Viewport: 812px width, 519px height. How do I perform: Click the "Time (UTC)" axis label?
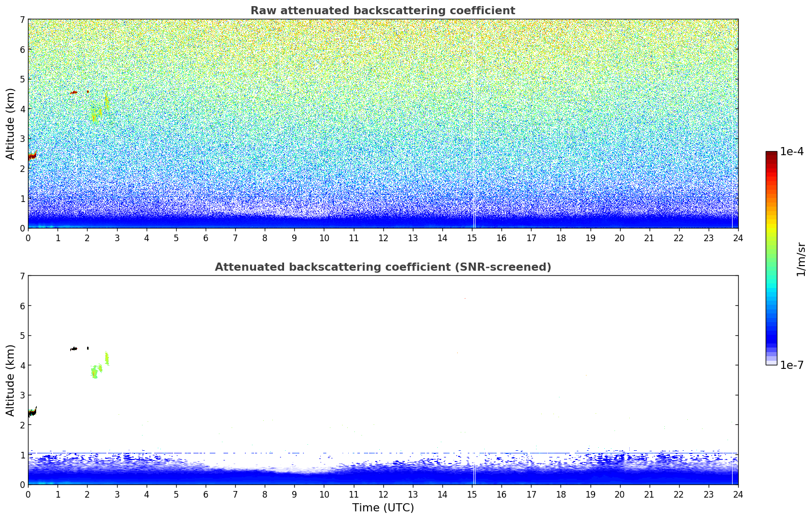(383, 508)
